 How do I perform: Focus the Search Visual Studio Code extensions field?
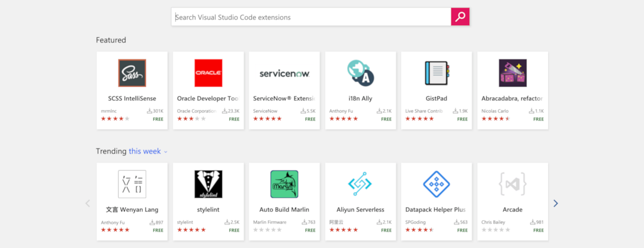311,17
